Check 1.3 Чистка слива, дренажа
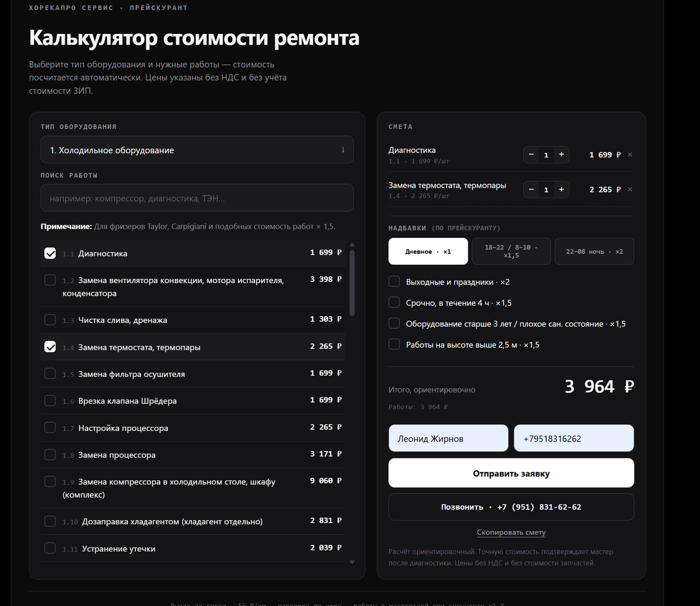 (50, 320)
